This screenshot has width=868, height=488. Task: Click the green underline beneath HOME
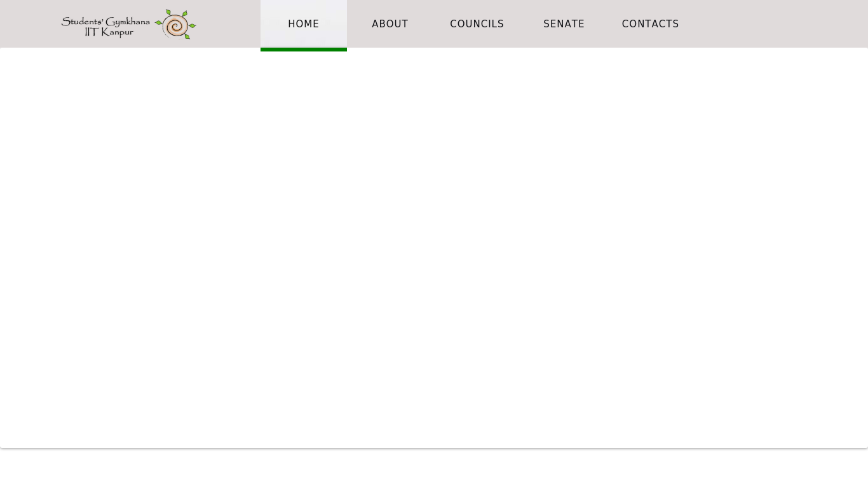pyautogui.click(x=304, y=49)
